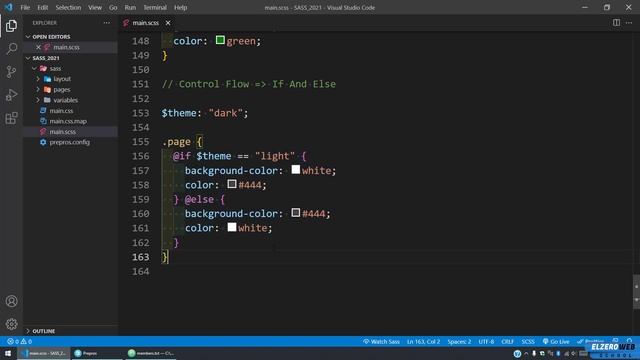
Task: Open the View menu
Action: click(x=95, y=7)
